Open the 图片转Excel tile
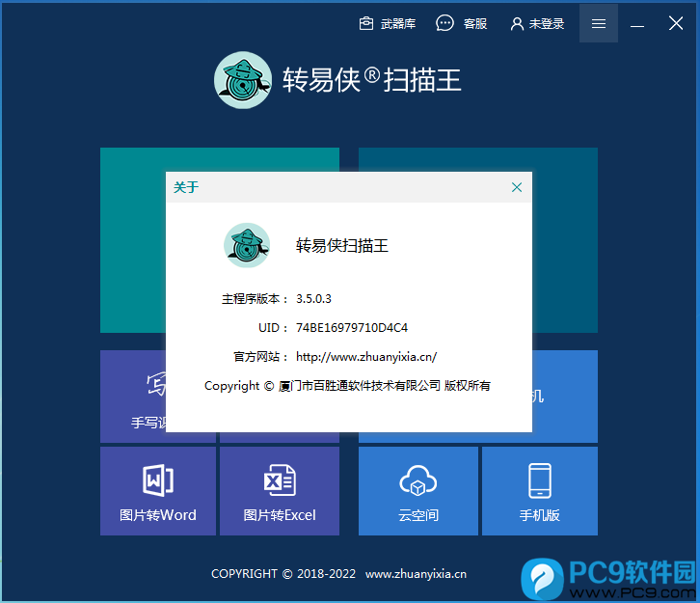The height and width of the screenshot is (603, 700). click(280, 491)
